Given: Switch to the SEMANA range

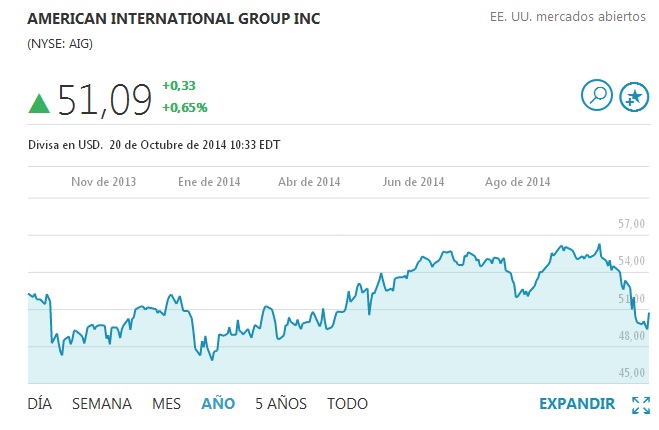Looking at the screenshot, I should [101, 404].
